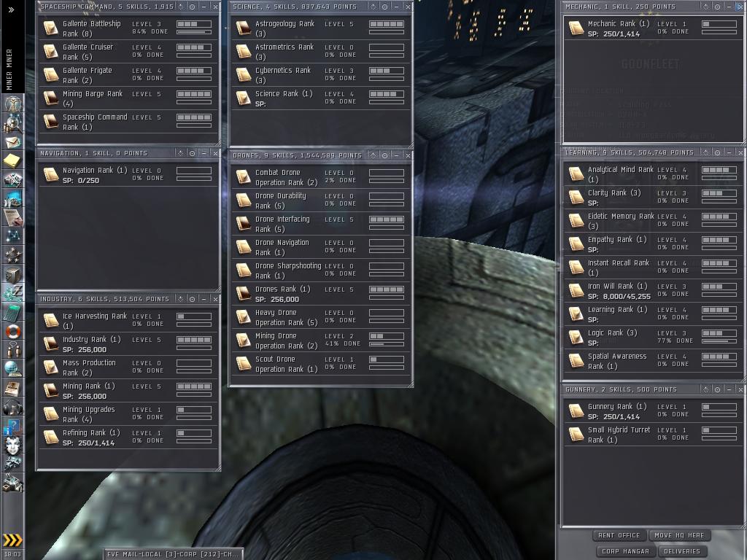The image size is (747, 560).
Task: Select the Drones Rank (1) skill row
Action: click(320, 294)
